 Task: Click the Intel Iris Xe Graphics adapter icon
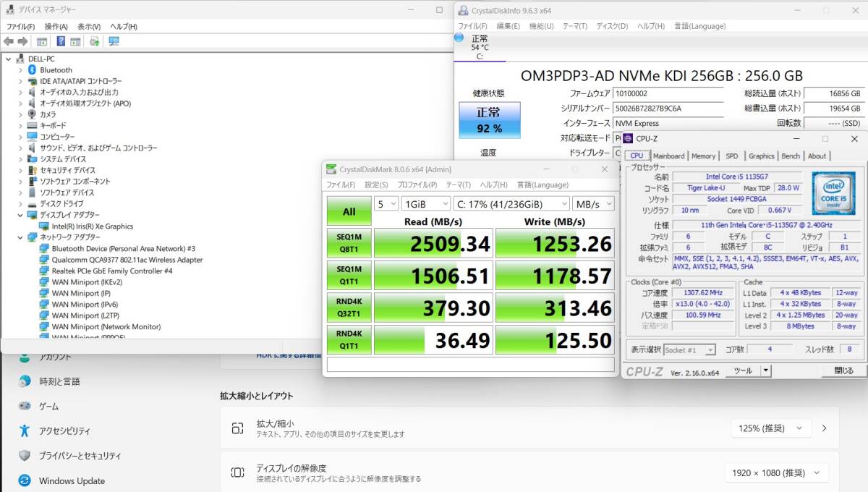[44, 226]
